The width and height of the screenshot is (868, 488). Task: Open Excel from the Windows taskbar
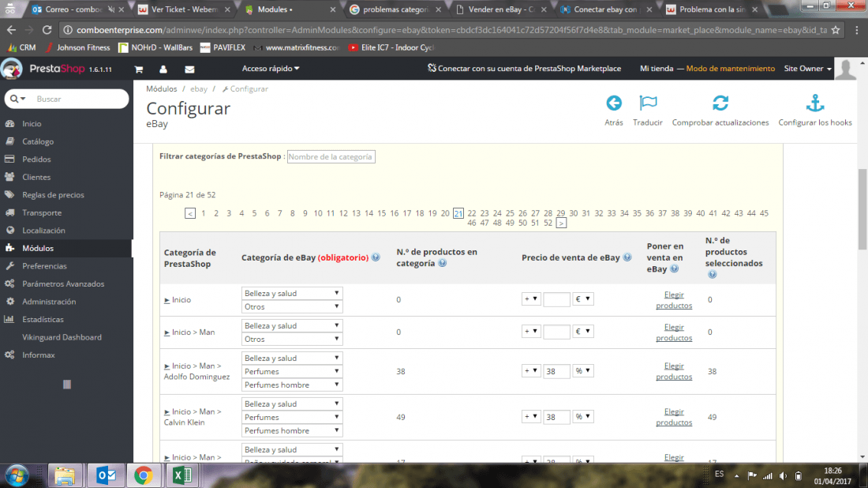tap(181, 475)
